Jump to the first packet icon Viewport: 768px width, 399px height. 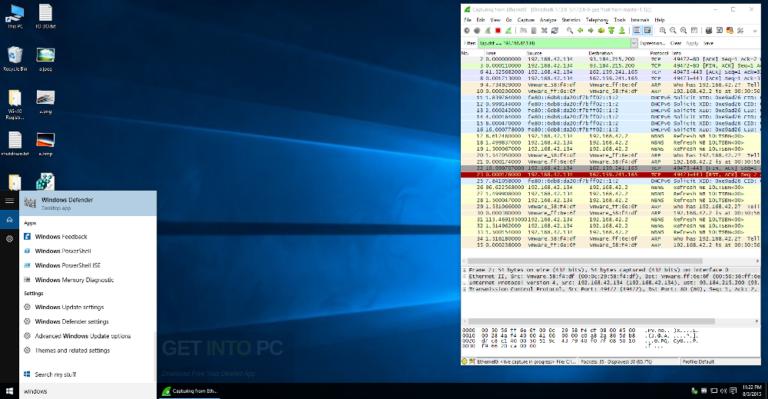611,30
